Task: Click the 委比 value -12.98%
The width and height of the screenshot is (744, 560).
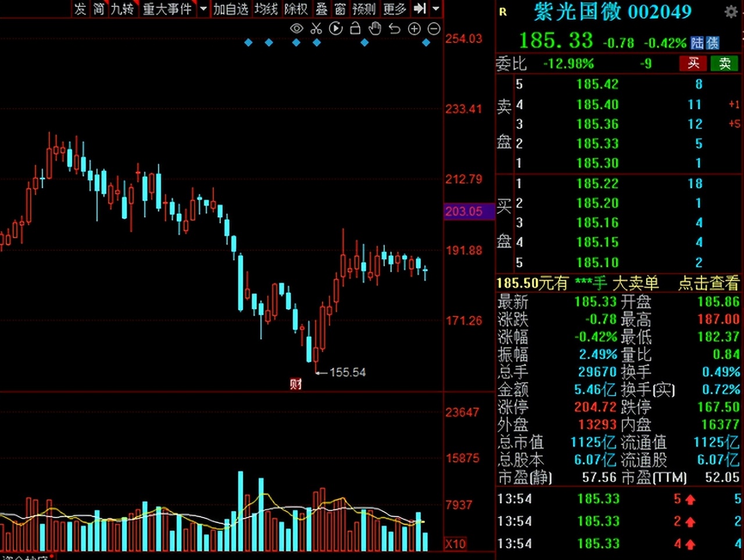Action: point(568,63)
